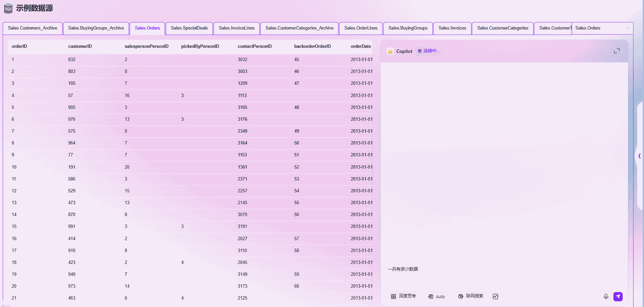Select contactPersonID cell 3191

(242, 227)
